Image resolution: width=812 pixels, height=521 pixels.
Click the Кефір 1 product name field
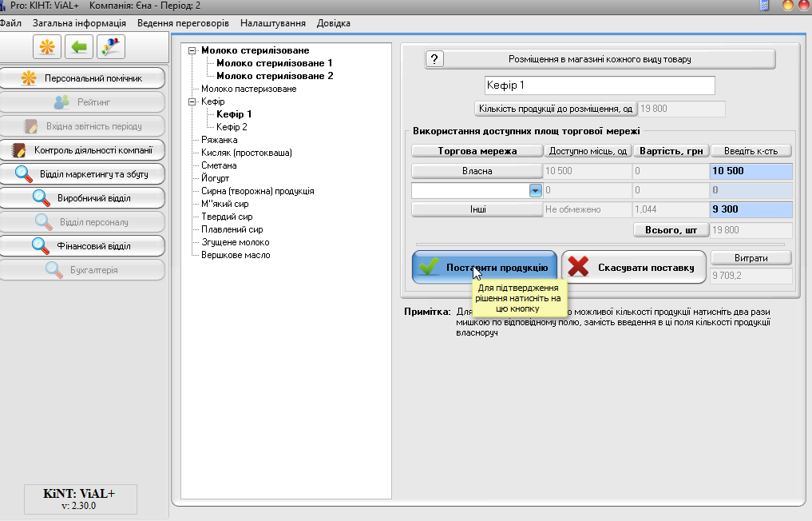click(600, 86)
